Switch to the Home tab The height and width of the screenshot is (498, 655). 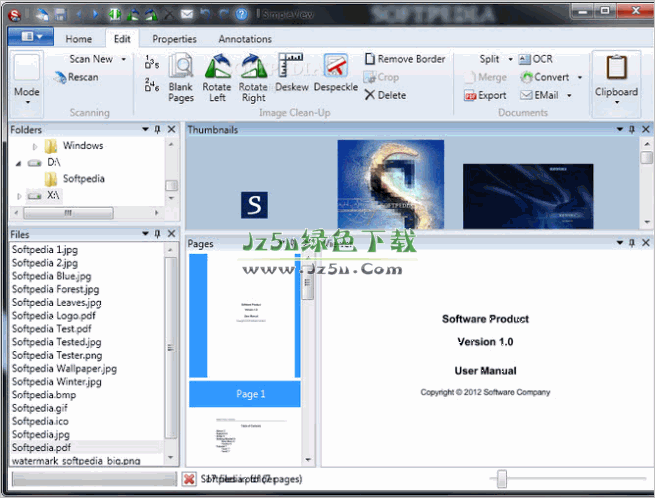pos(79,39)
